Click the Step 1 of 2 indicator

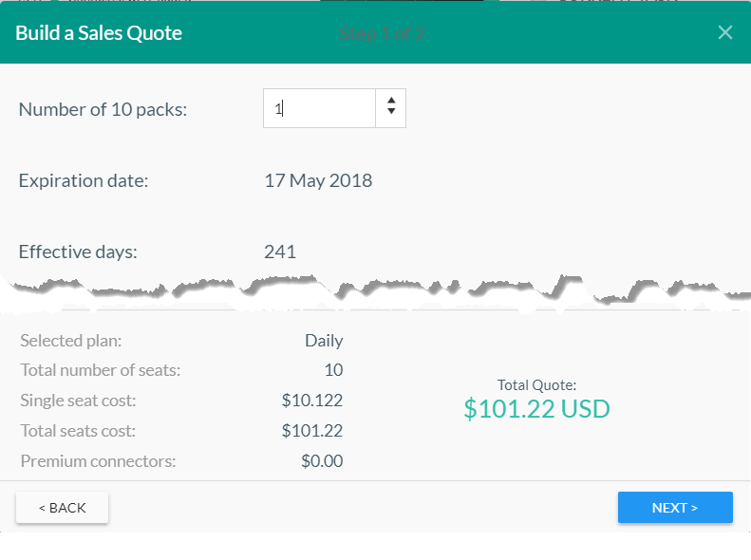tap(382, 34)
